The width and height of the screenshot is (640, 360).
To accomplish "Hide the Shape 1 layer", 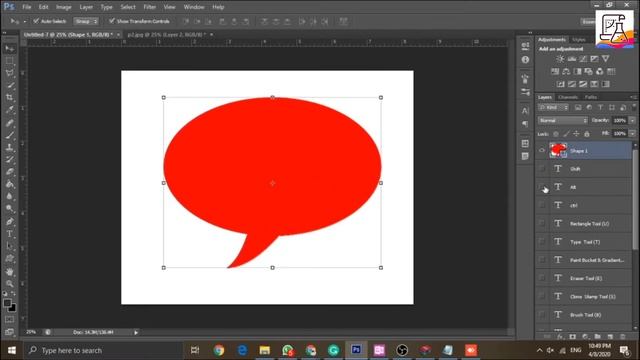I will [x=542, y=151].
